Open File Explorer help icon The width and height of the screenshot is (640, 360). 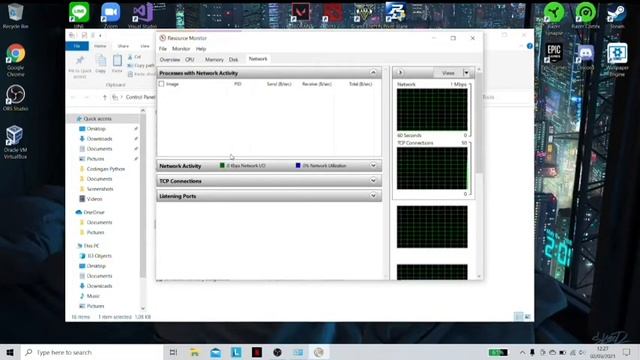click(x=530, y=46)
